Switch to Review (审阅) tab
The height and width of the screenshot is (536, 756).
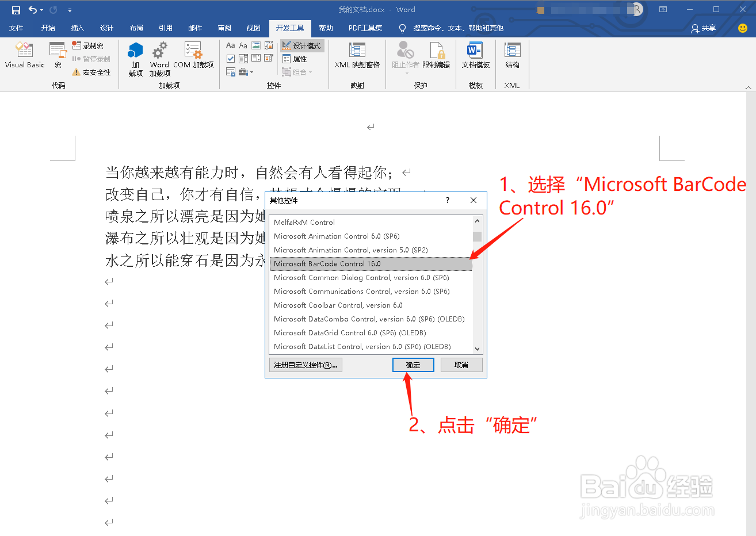coord(224,28)
